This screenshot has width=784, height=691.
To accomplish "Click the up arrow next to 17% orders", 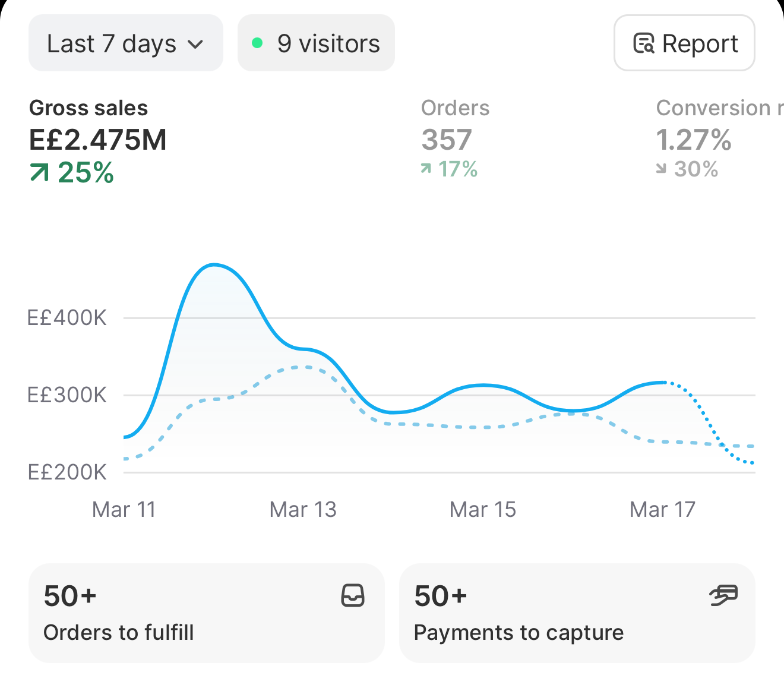I will [x=426, y=169].
